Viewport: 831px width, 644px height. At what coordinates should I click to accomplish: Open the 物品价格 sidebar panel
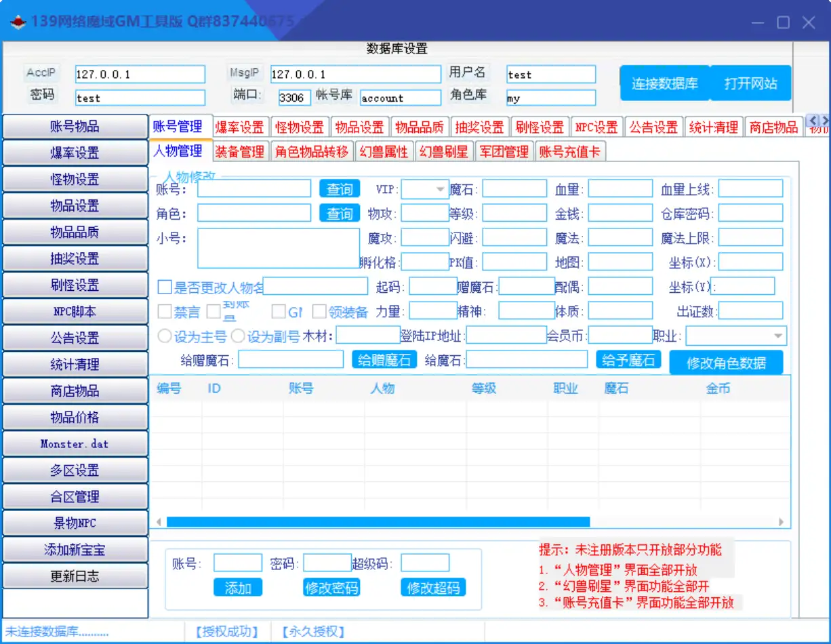point(75,417)
